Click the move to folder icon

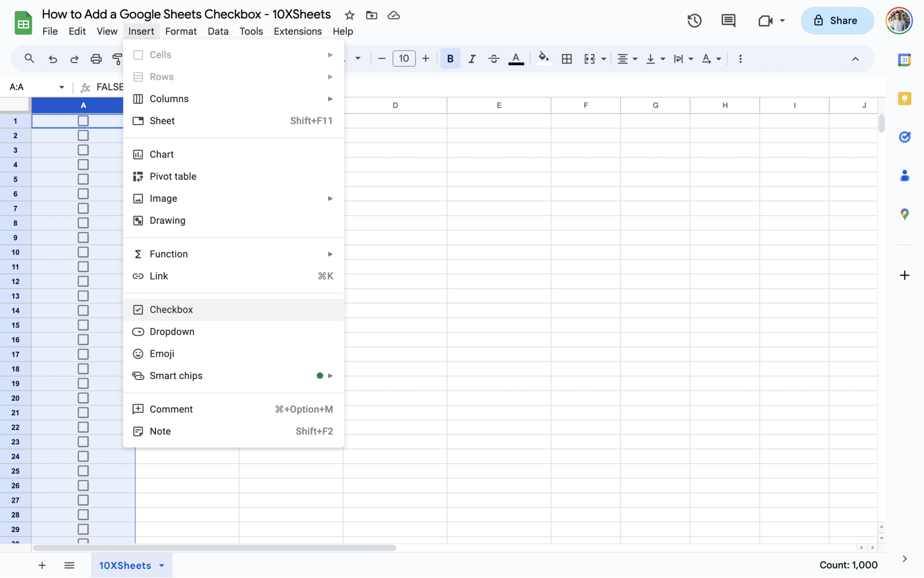372,15
